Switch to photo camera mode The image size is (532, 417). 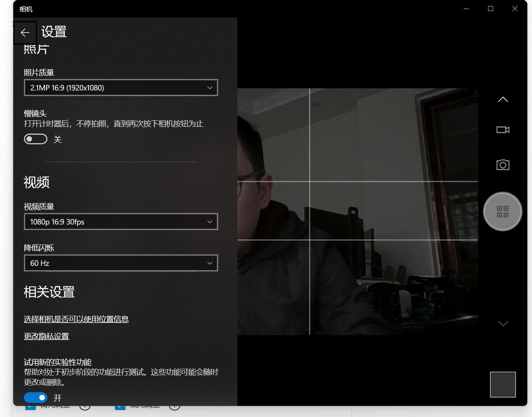click(x=503, y=165)
